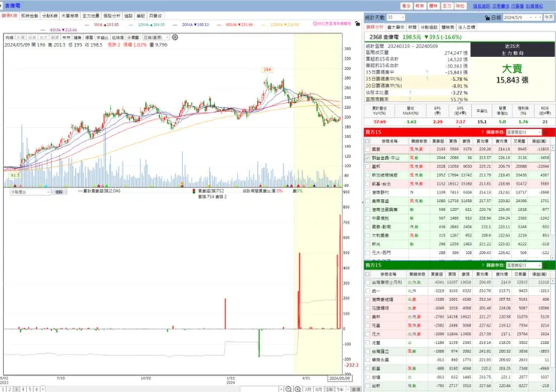This screenshot has width=556, height=392.
Task: Go to chart page 4
Action: [23, 389]
